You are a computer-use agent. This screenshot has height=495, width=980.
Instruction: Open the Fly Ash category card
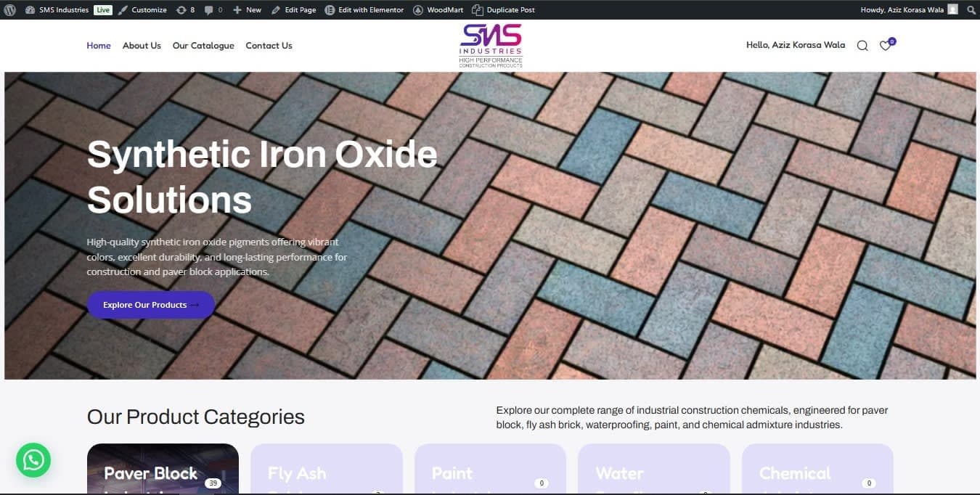point(327,469)
